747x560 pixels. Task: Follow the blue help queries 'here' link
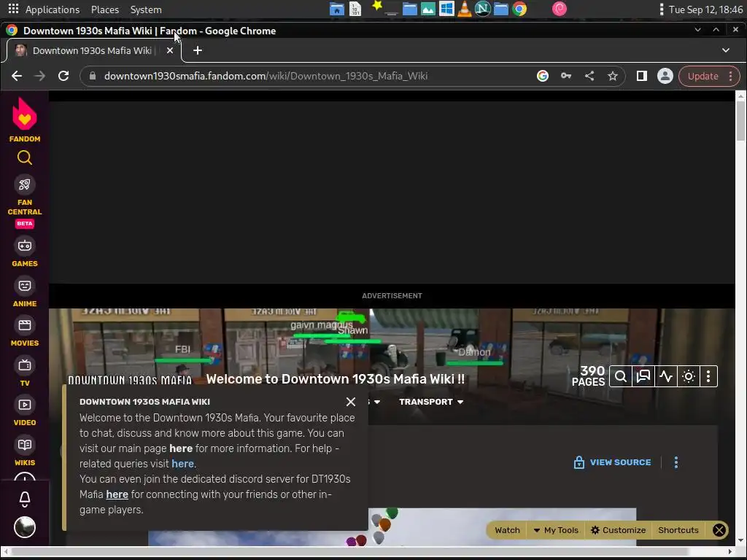point(182,464)
